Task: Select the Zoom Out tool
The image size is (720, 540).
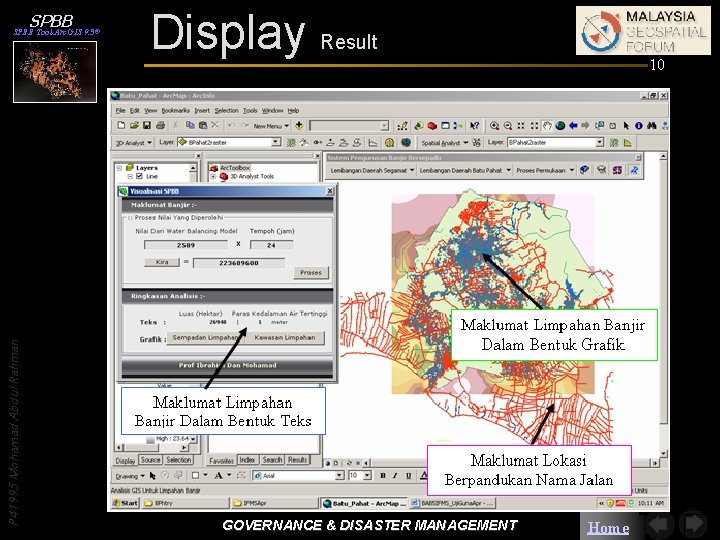Action: [507, 125]
